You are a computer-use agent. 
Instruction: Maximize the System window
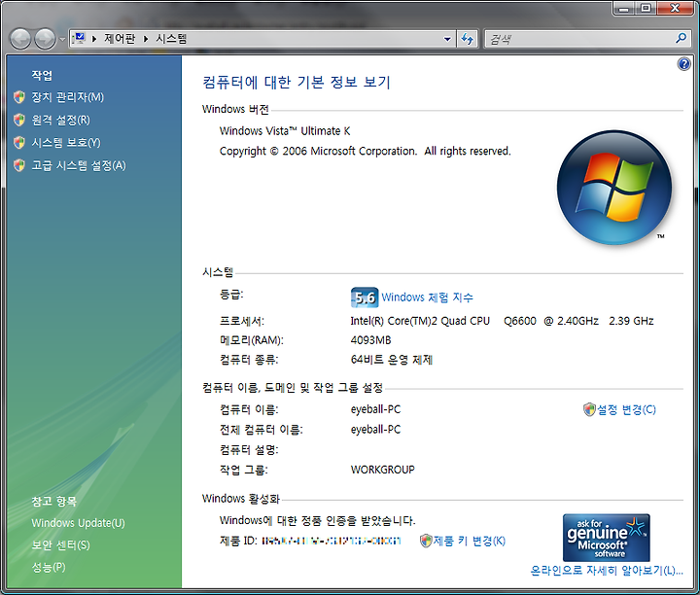[646, 8]
